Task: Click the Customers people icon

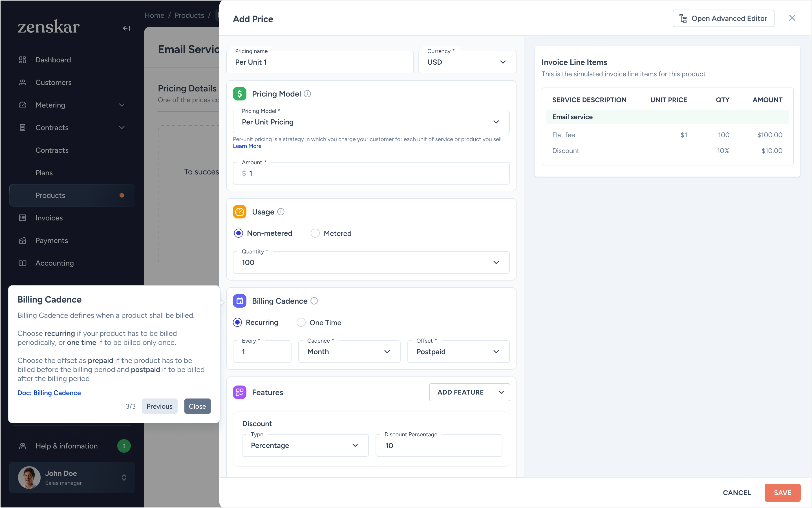Action: (x=23, y=82)
